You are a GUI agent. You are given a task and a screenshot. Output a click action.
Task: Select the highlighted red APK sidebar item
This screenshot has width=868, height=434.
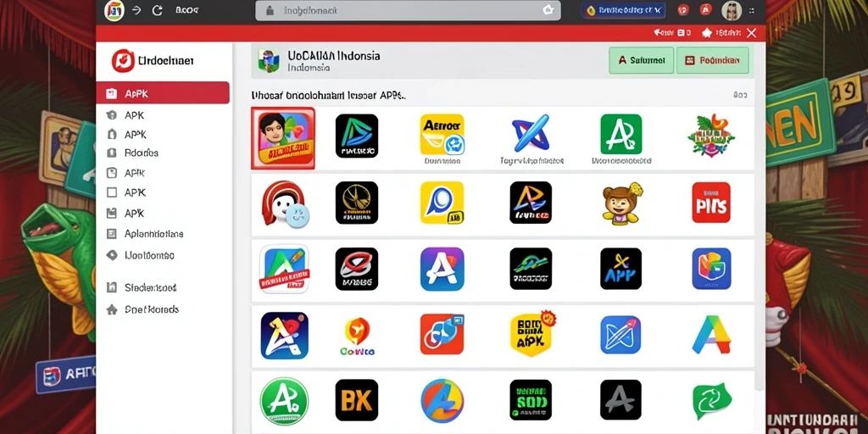[x=163, y=93]
